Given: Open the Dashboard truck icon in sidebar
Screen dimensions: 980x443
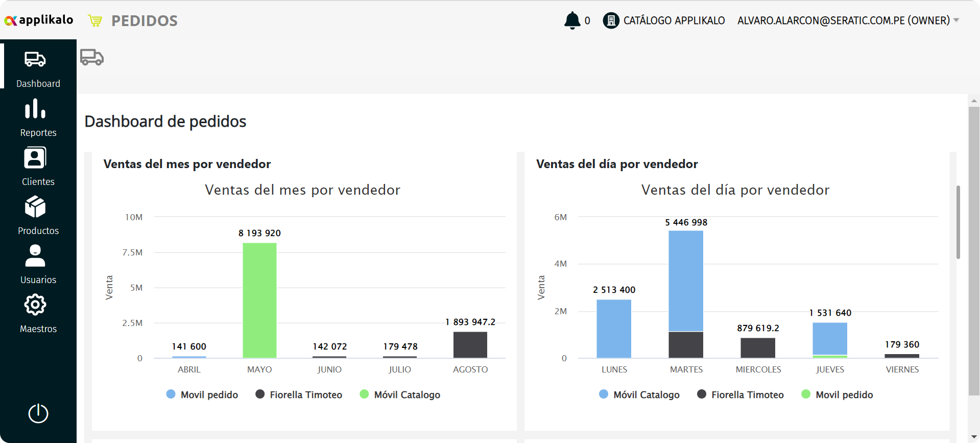Looking at the screenshot, I should coord(35,59).
